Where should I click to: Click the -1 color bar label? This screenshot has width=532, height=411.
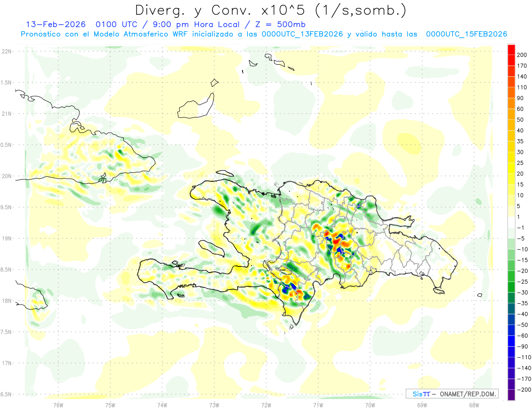(520, 227)
